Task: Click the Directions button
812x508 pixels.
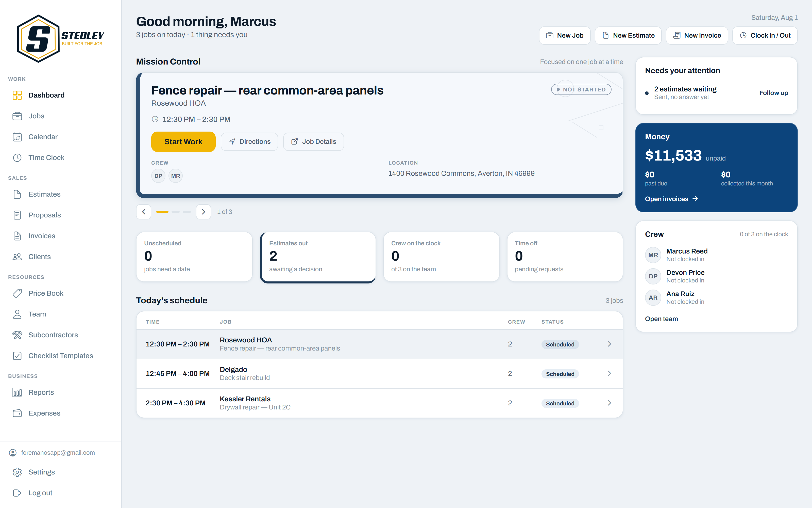Action: click(249, 141)
